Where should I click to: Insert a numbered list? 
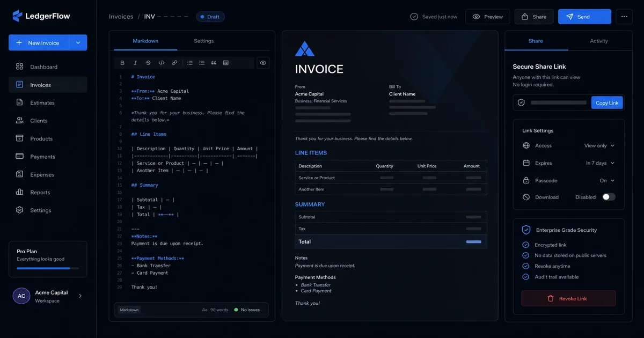click(202, 63)
